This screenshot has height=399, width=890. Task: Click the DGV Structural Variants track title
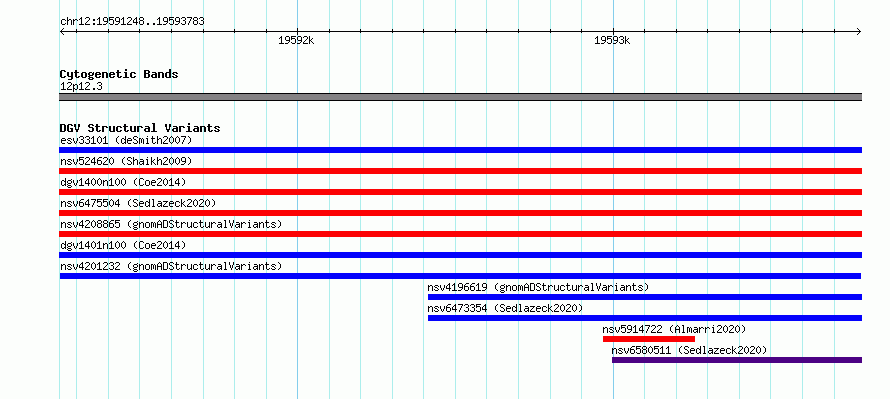(140, 128)
